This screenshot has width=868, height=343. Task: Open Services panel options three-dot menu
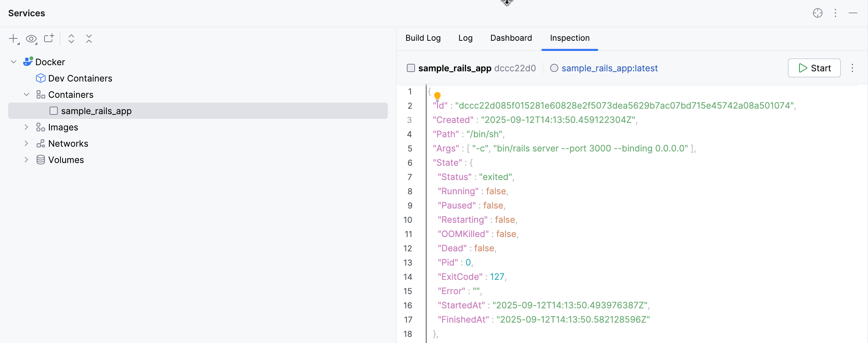point(835,13)
